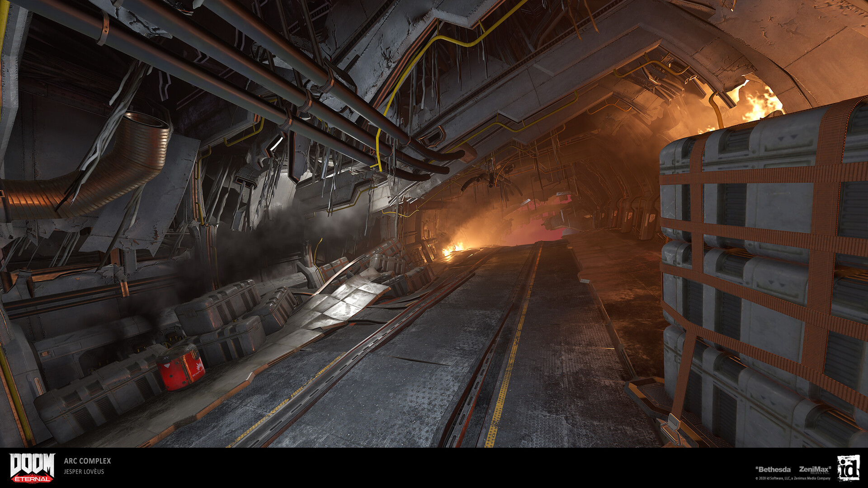Click the Bethesda logo
The image size is (868, 488).
click(774, 469)
